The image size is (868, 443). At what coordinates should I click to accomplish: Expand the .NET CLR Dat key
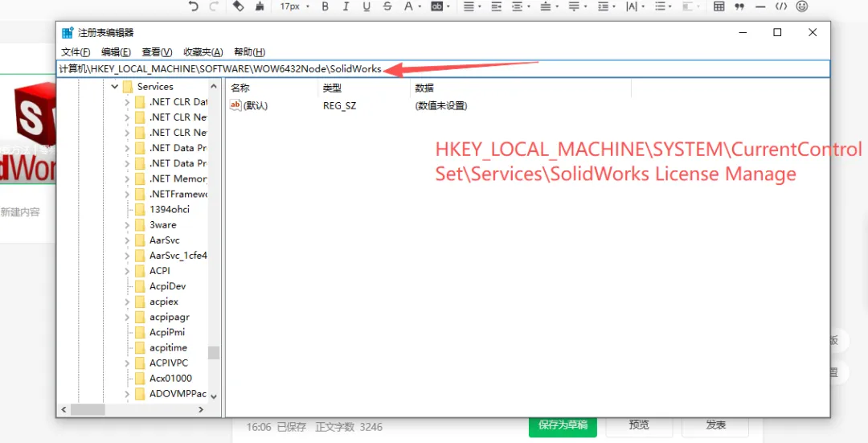127,102
